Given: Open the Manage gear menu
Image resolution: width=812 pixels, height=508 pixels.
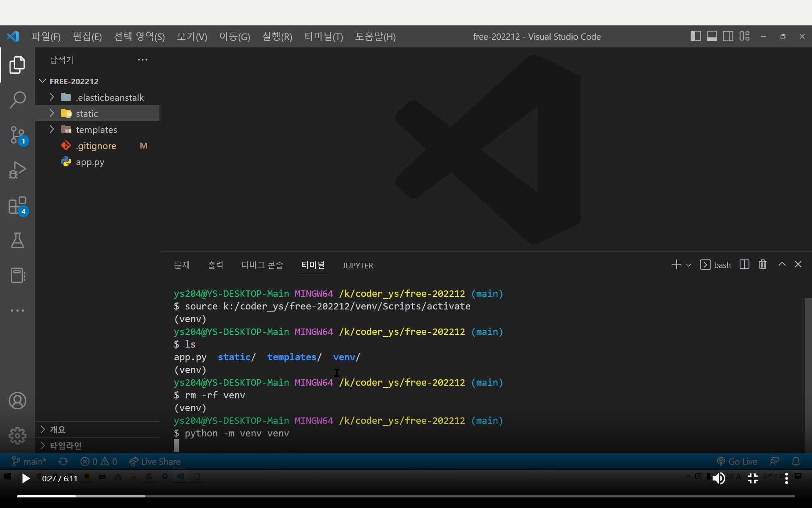Looking at the screenshot, I should (x=17, y=436).
